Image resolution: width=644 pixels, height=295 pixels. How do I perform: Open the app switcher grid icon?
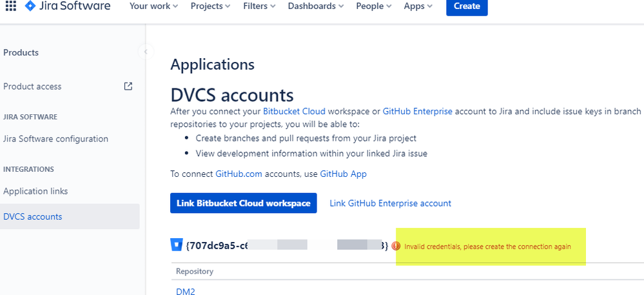(x=11, y=6)
